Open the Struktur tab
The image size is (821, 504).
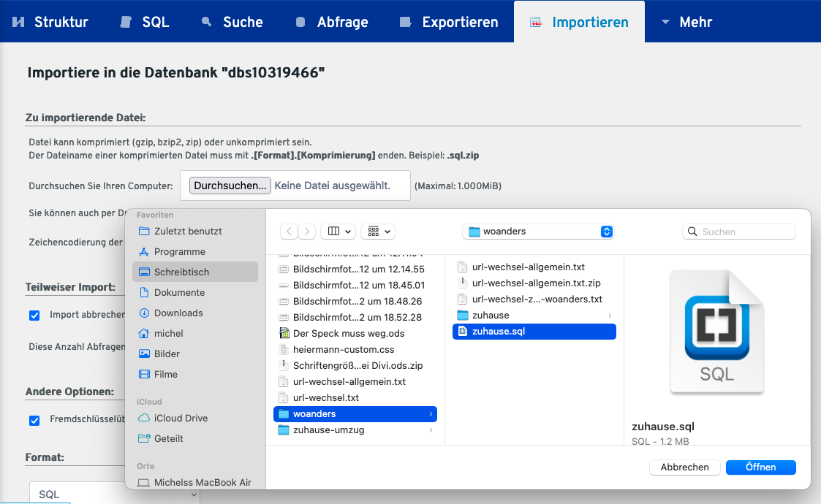pyautogui.click(x=50, y=22)
